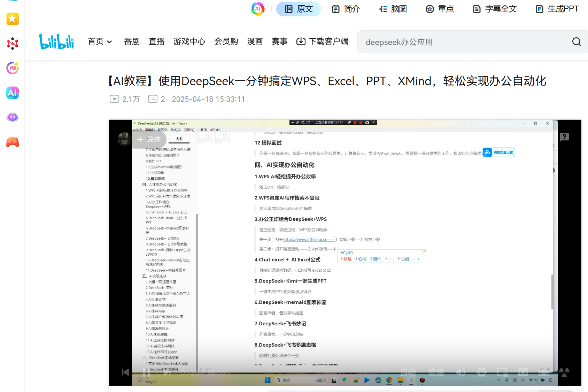Open the uploader's avatar on the video
The height and width of the screenshot is (392, 588).
[x=124, y=139]
